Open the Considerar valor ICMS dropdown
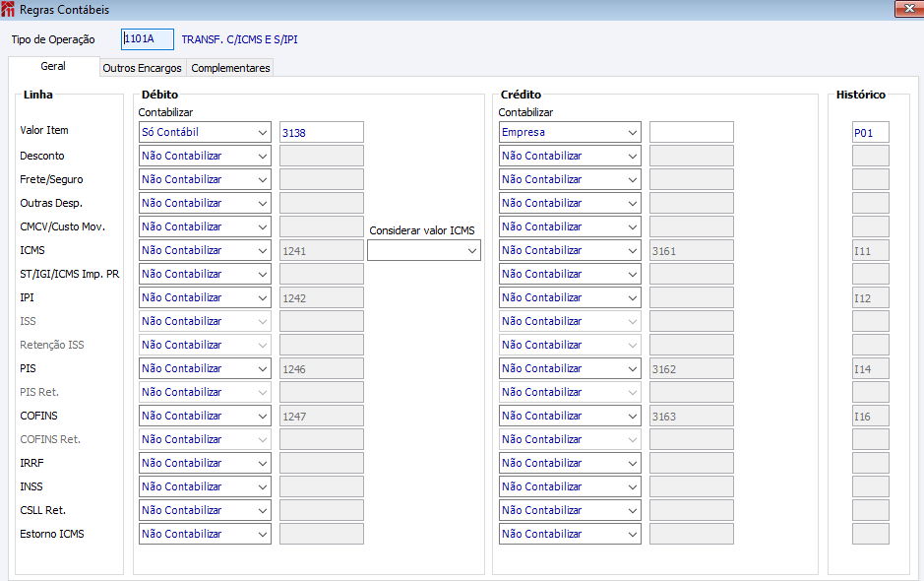Viewport: 924px width, 581px height. tap(424, 250)
